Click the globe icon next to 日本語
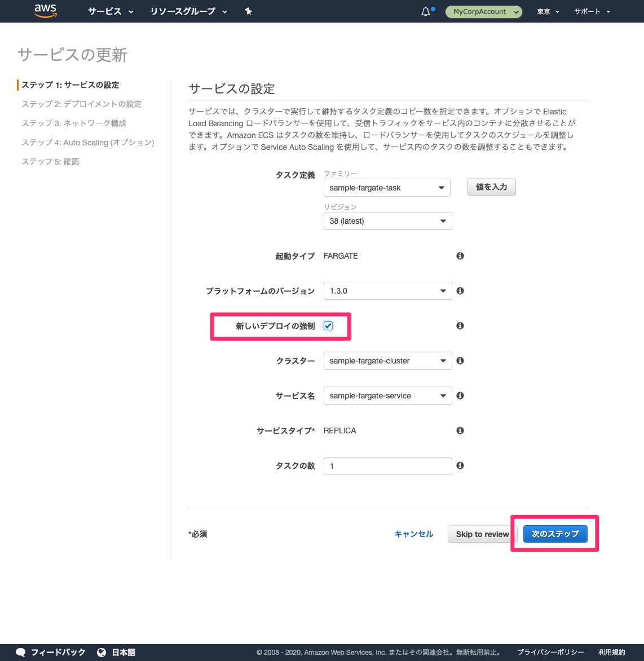This screenshot has width=644, height=661. [x=100, y=652]
